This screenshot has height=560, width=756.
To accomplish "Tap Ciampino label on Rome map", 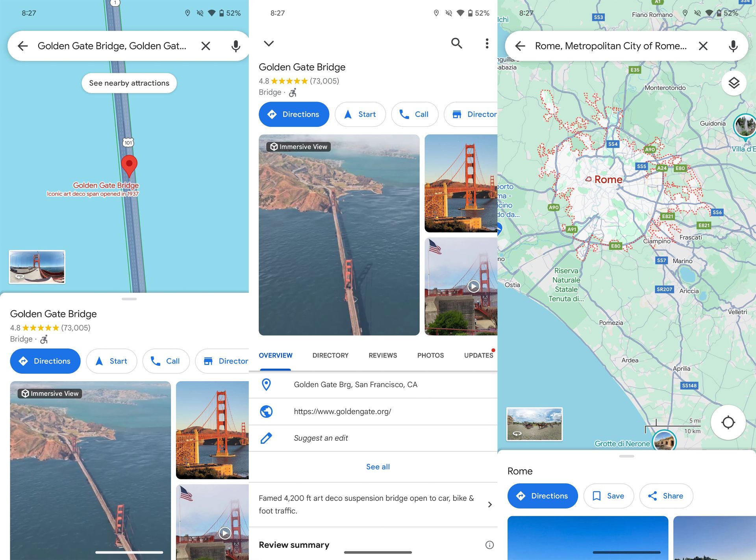I will coord(656,241).
